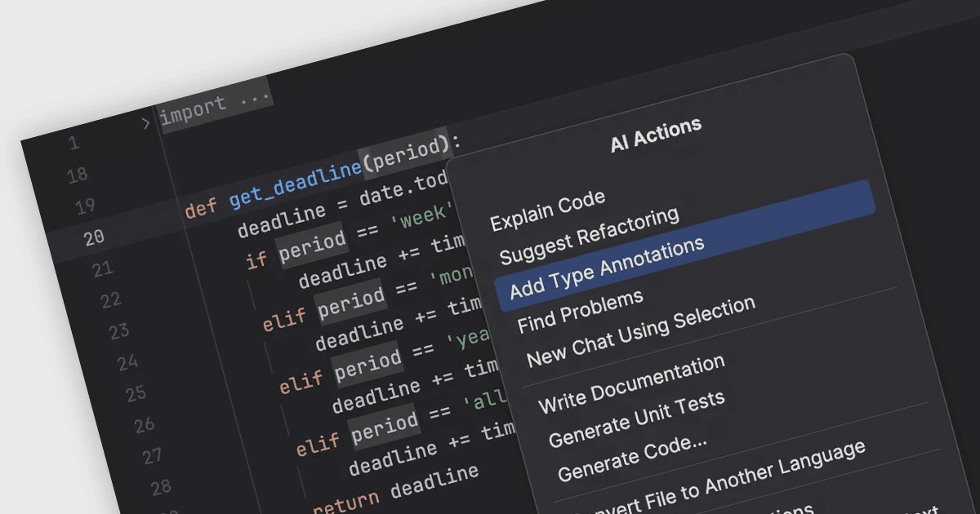
Task: Click the 'if' keyword on line 21
Action: (x=256, y=260)
